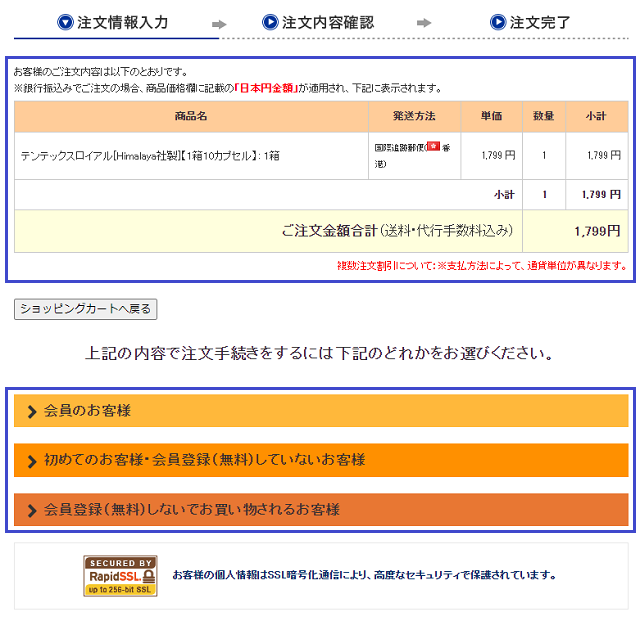Select the 注文情報入力 step label

click(x=123, y=22)
